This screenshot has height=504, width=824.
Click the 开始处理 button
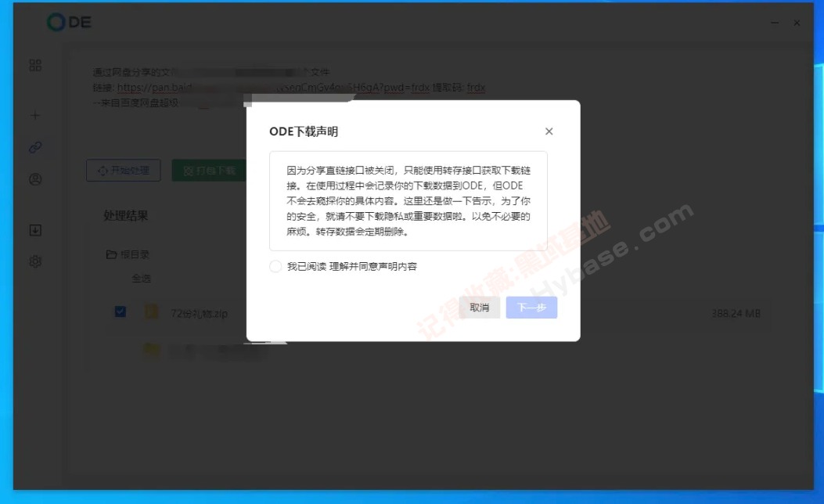[x=124, y=171]
